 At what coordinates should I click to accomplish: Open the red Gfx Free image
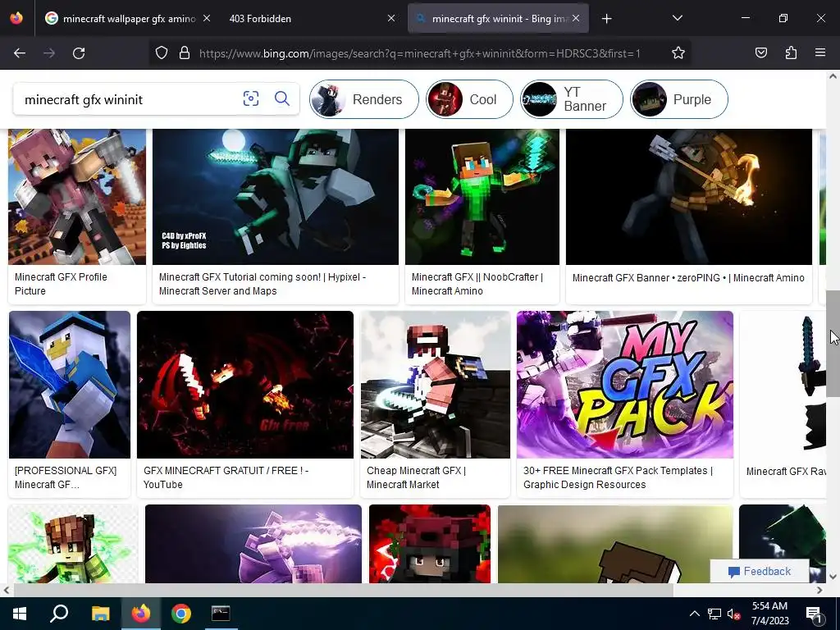245,385
